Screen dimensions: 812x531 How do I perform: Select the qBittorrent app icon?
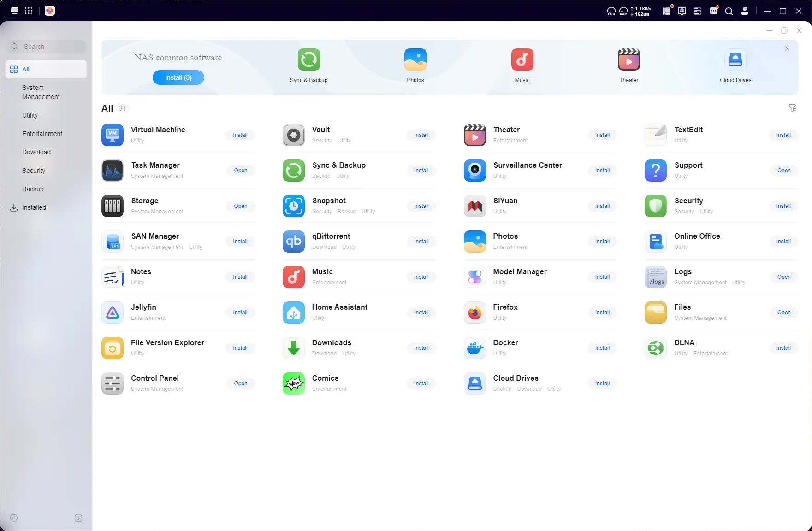click(294, 242)
